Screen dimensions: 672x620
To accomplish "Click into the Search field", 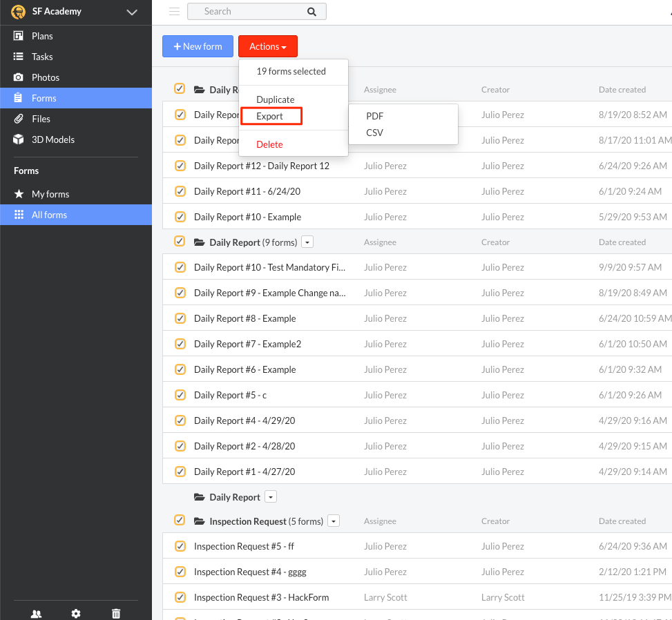I will (x=257, y=12).
